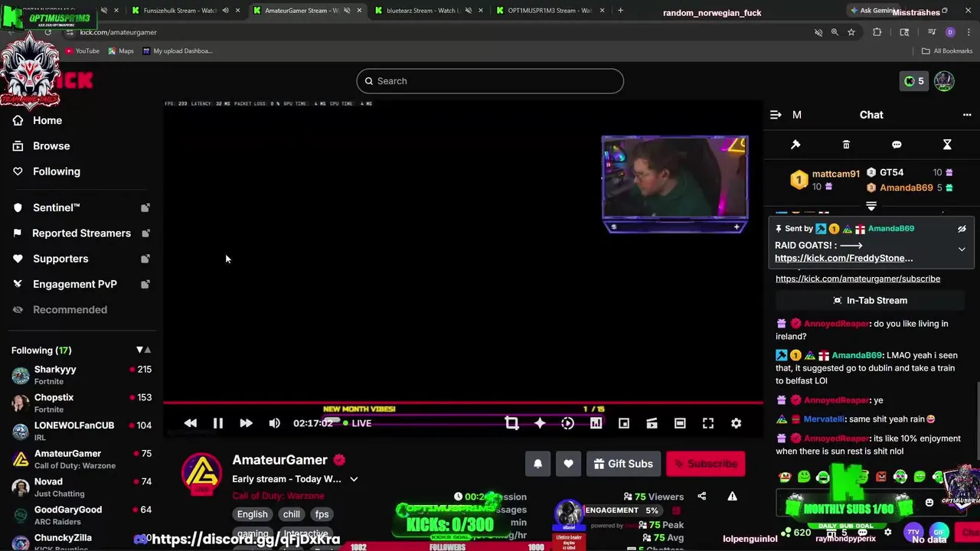
Task: Open Novad channel in Following list
Action: pyautogui.click(x=80, y=487)
